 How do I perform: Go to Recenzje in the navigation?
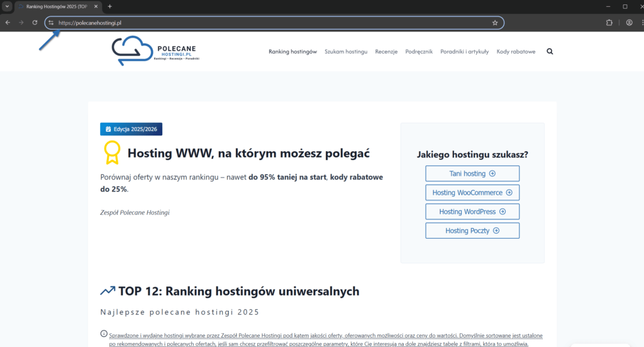[x=386, y=52]
